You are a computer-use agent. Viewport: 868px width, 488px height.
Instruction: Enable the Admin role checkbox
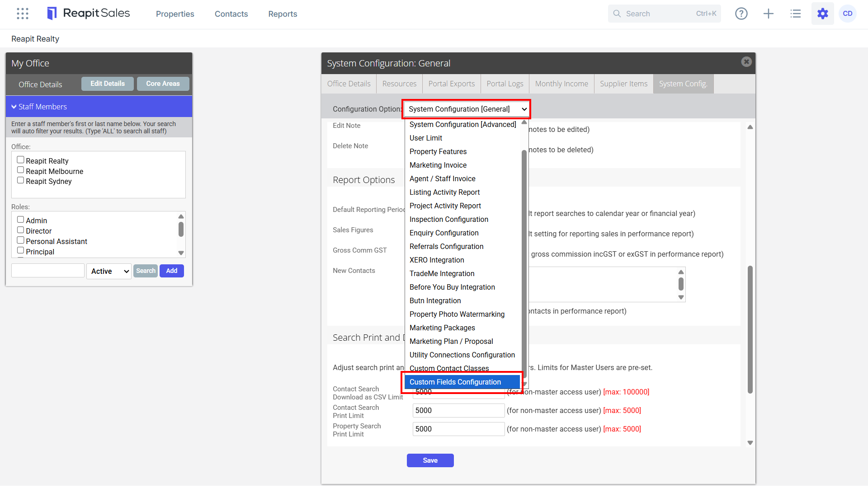point(20,220)
